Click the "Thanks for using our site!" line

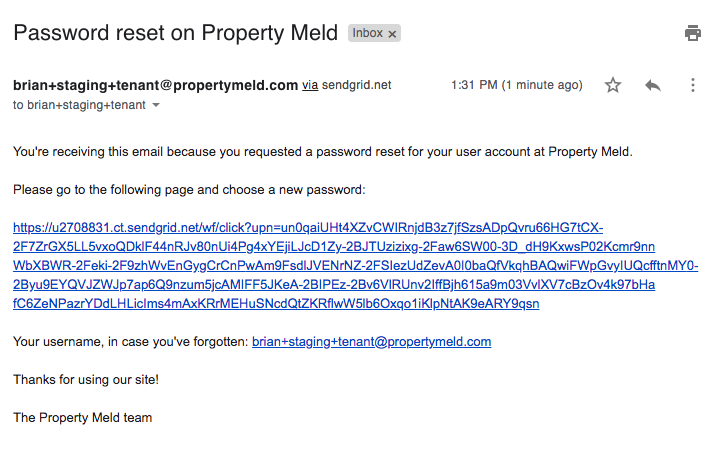pos(86,380)
